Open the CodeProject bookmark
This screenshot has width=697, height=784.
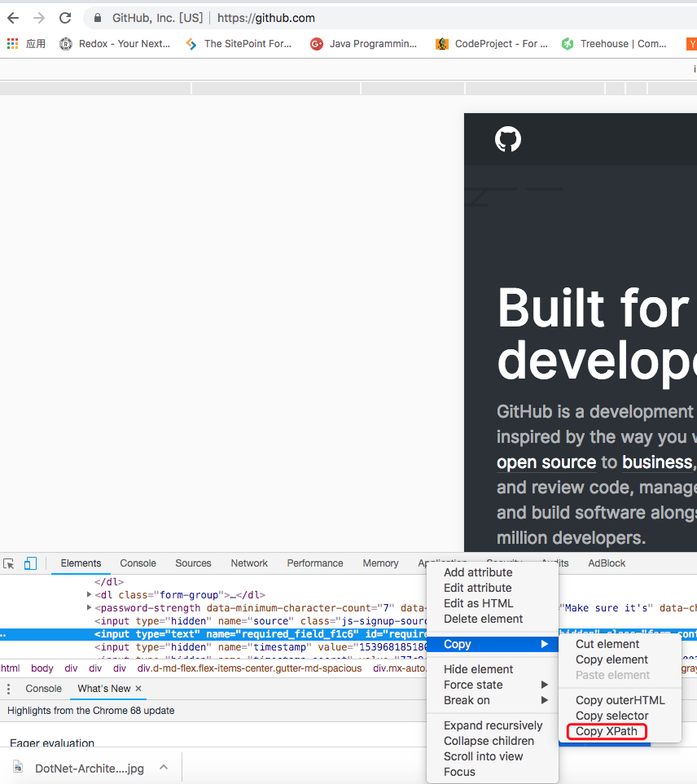point(492,44)
